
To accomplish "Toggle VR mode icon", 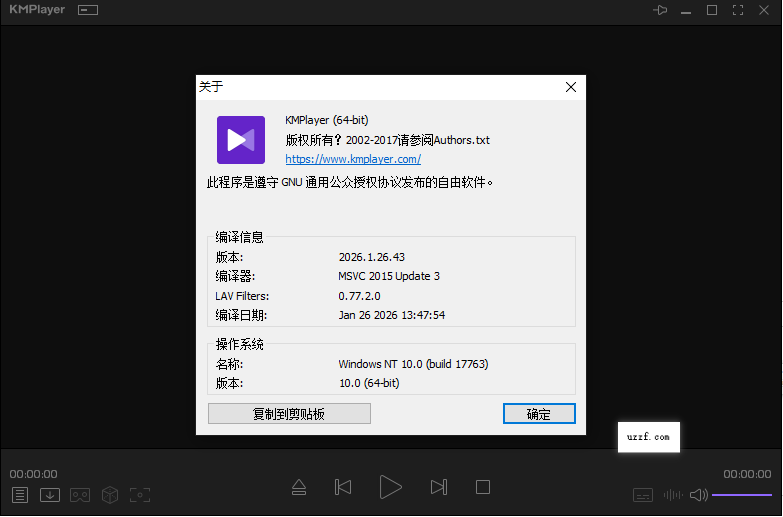I will coord(80,495).
